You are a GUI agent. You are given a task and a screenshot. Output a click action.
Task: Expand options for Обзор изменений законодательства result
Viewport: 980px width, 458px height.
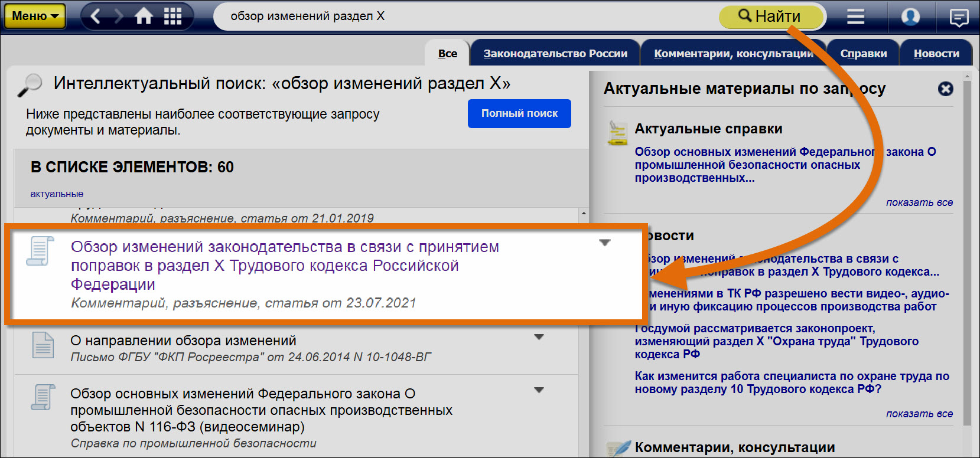pyautogui.click(x=604, y=243)
